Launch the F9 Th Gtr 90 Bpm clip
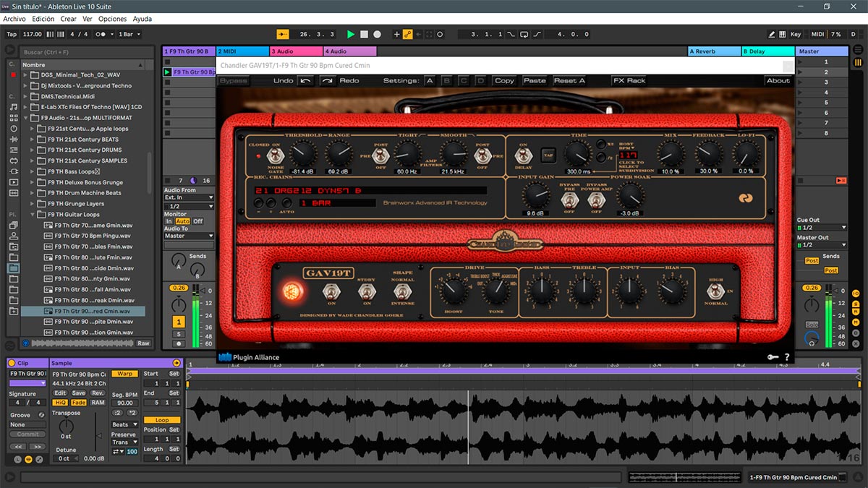Viewport: 868px width, 488px height. (167, 72)
